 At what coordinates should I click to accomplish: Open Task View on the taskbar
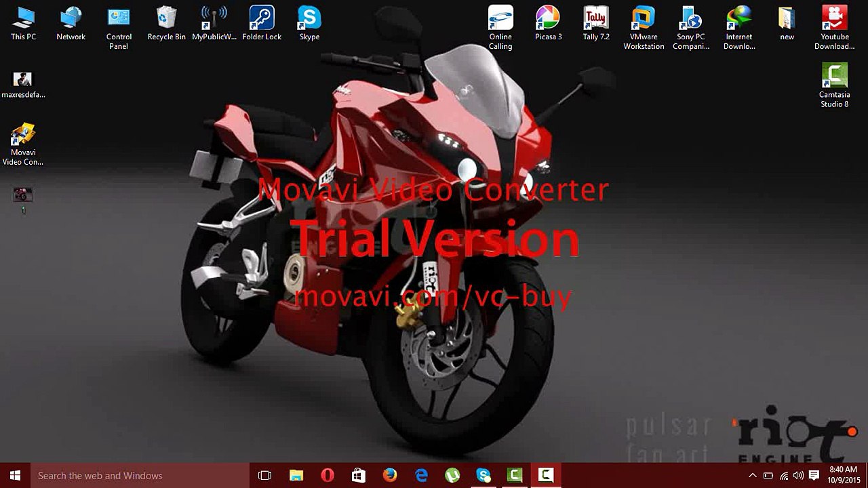point(265,475)
